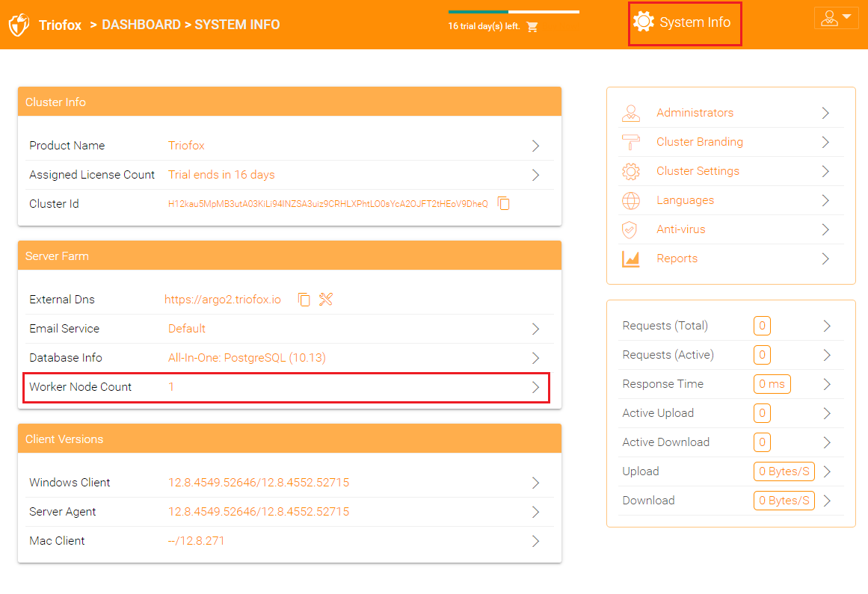Open the Active Download chevron
The image size is (868, 594).
[827, 442]
